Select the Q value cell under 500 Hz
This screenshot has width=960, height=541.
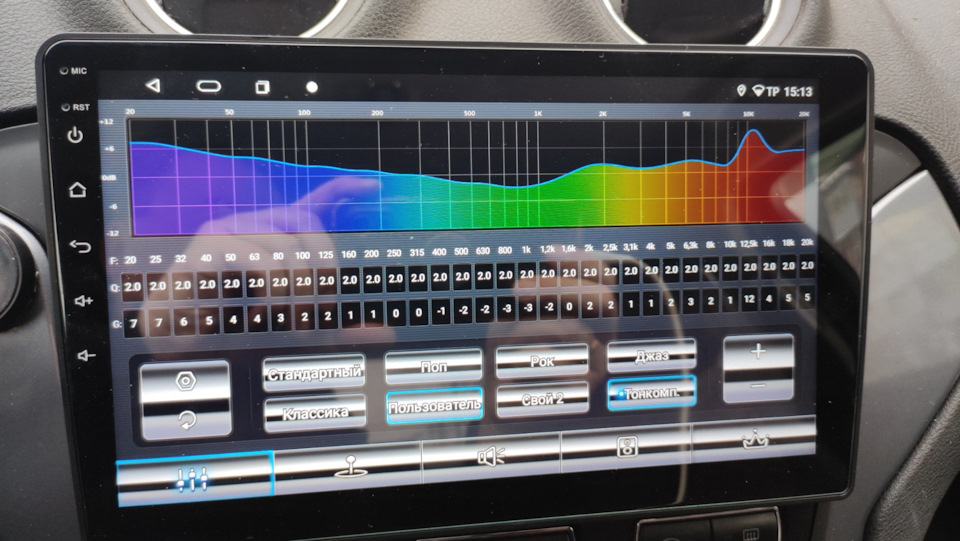pyautogui.click(x=462, y=276)
